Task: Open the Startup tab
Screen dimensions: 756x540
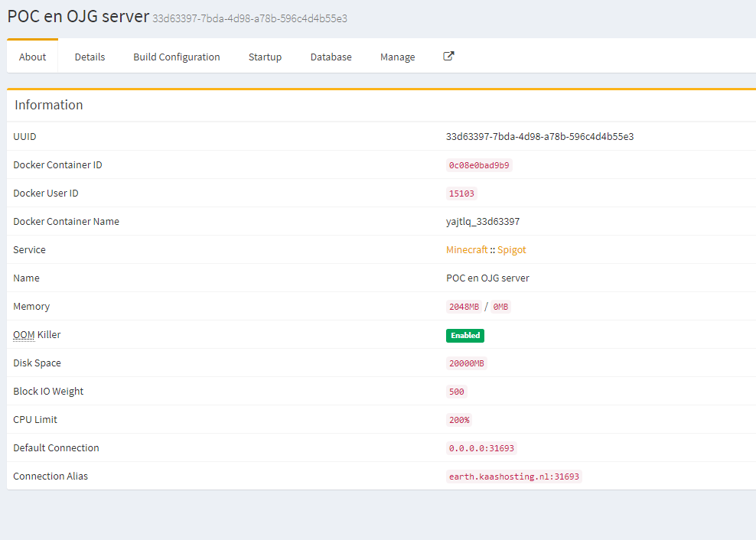Action: [x=265, y=57]
